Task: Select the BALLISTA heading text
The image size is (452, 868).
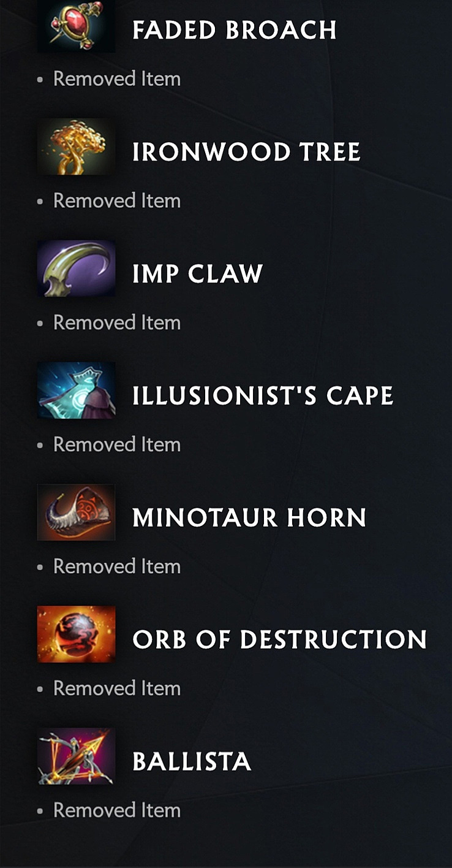Action: [x=192, y=762]
